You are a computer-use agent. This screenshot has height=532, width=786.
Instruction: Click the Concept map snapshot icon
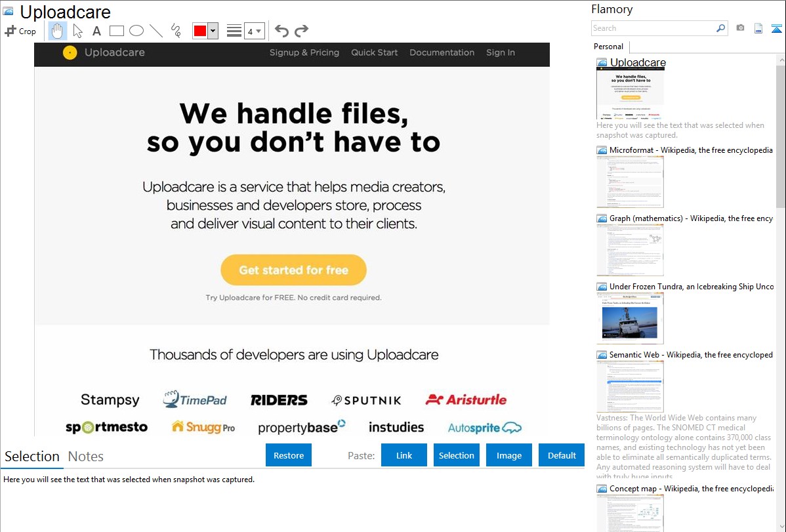pos(602,489)
